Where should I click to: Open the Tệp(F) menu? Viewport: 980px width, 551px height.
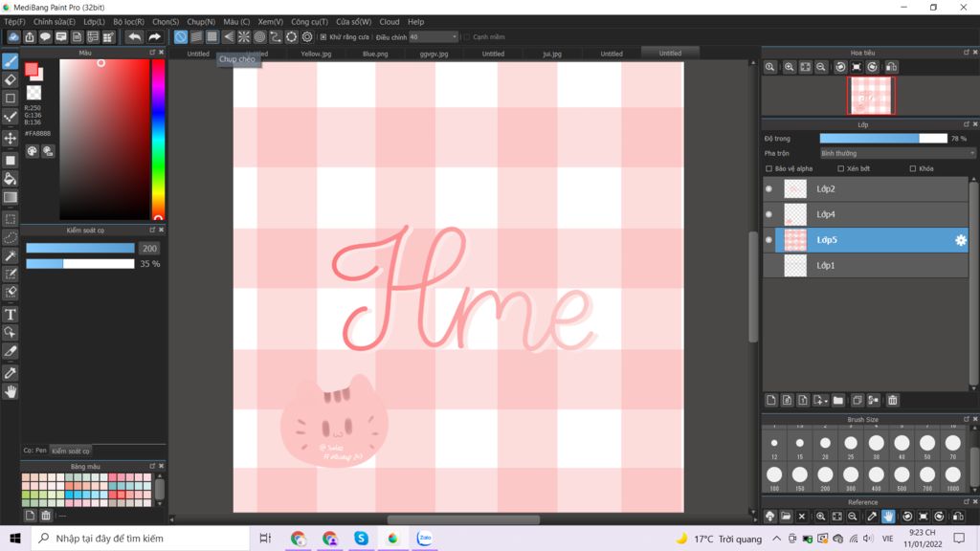click(x=14, y=22)
